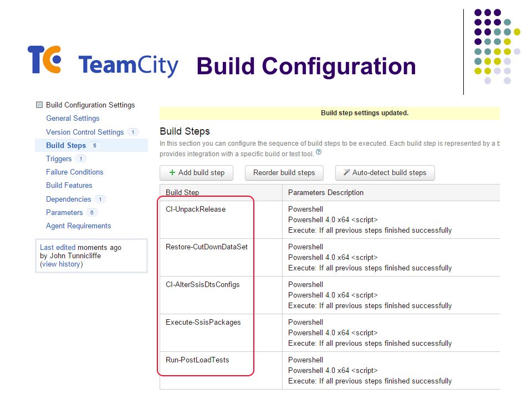532x399 pixels.
Task: Open Version Control Settings
Action: (85, 132)
